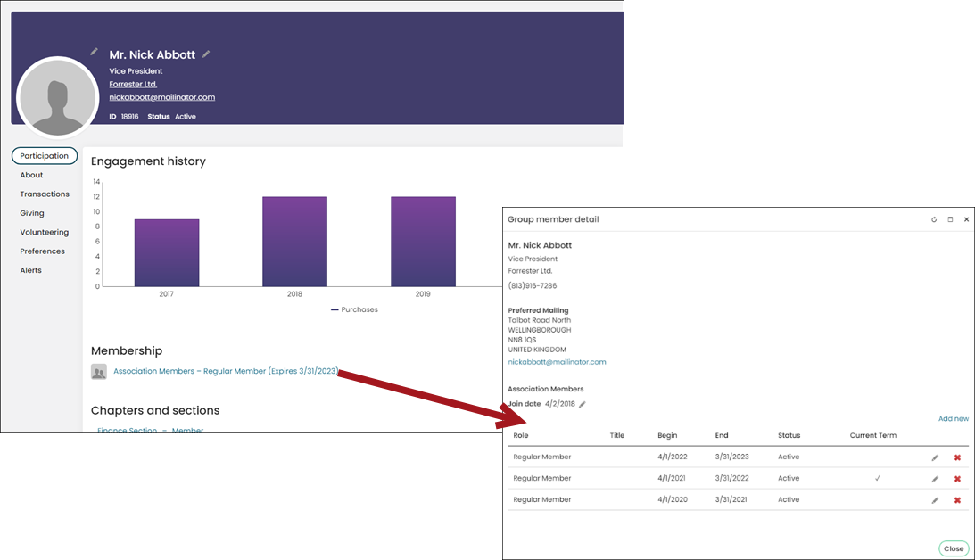Image resolution: width=975 pixels, height=560 pixels.
Task: Edit the join date pencil icon
Action: click(583, 404)
